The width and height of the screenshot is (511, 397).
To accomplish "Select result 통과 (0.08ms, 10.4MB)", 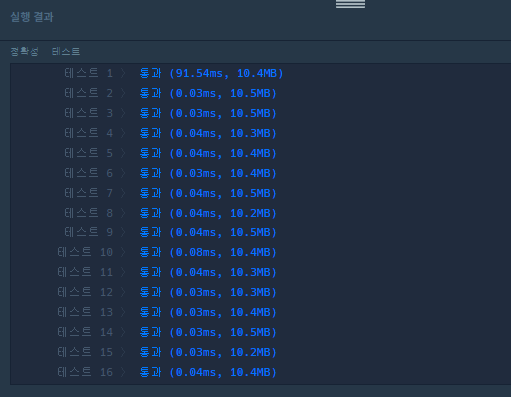I will 208,252.
